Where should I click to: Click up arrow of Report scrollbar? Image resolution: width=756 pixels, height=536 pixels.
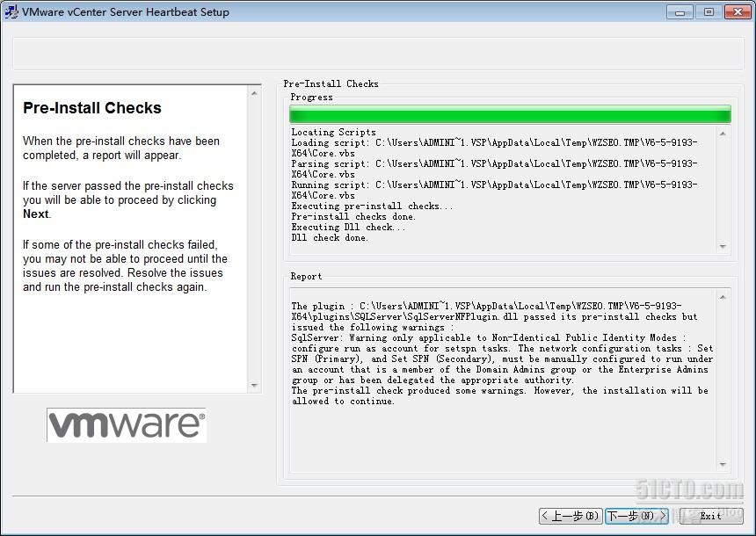(x=723, y=297)
